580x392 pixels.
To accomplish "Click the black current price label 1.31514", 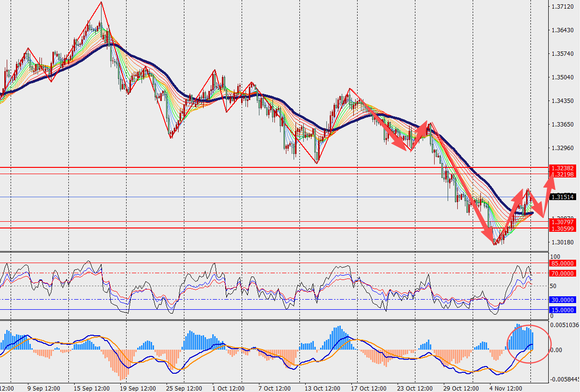I will coord(563,197).
